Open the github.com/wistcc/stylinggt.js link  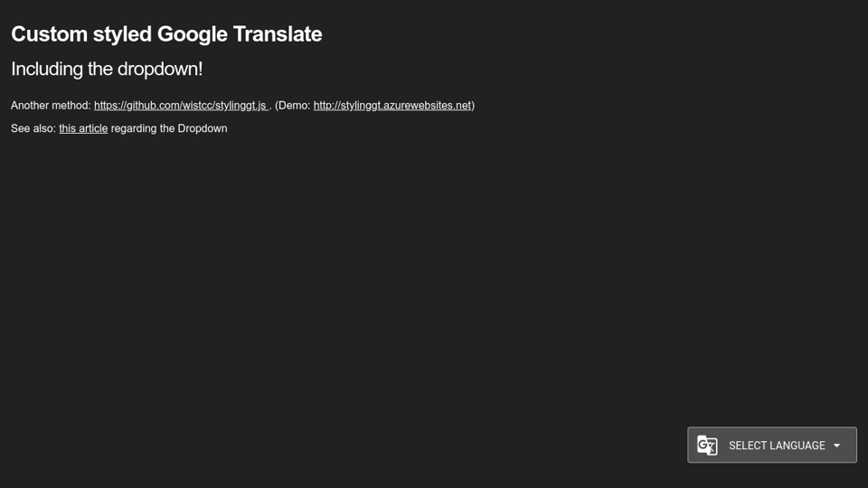tap(180, 106)
